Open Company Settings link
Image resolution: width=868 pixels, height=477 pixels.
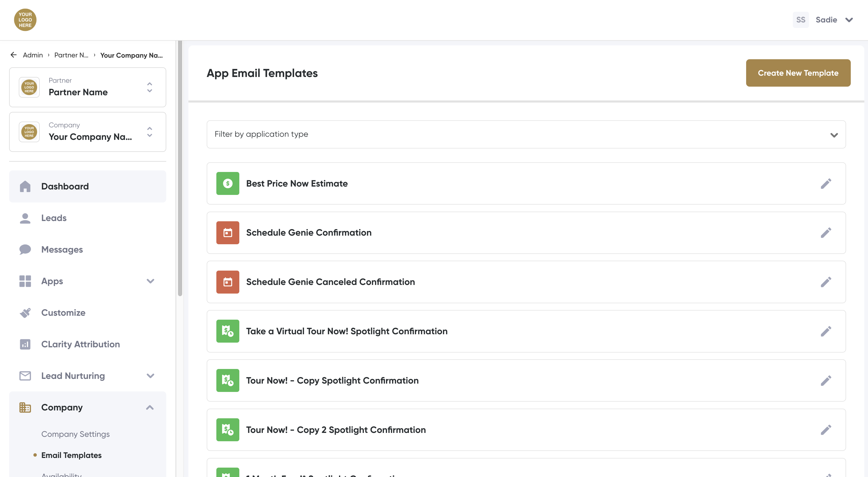[75, 434]
